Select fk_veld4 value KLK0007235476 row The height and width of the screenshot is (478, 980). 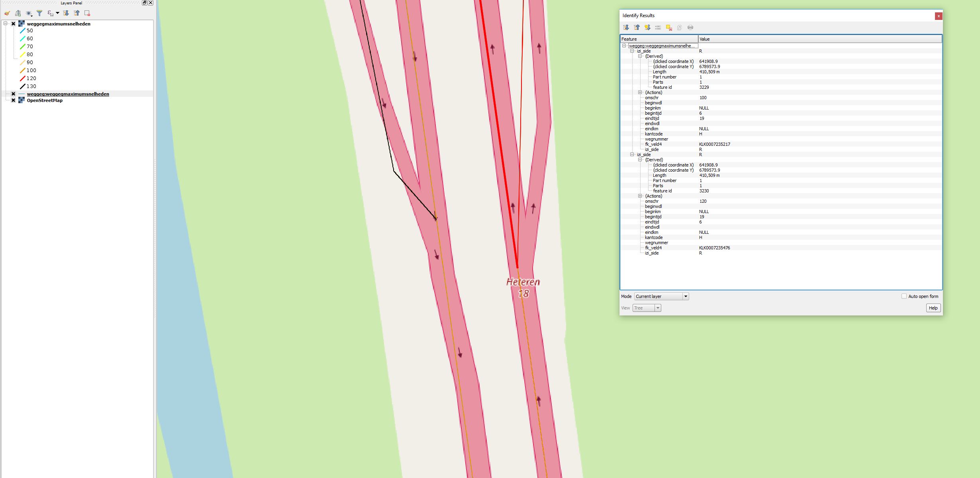pos(714,248)
